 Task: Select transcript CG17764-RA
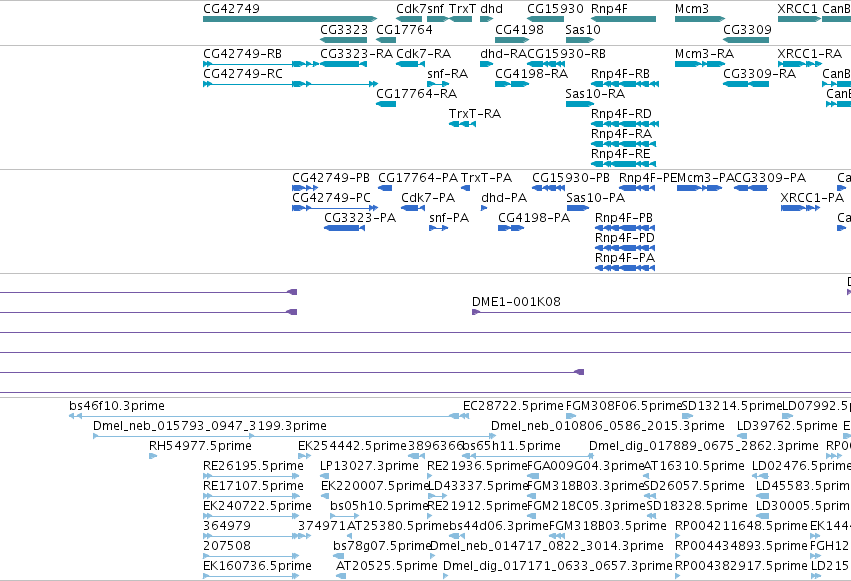tap(416, 94)
